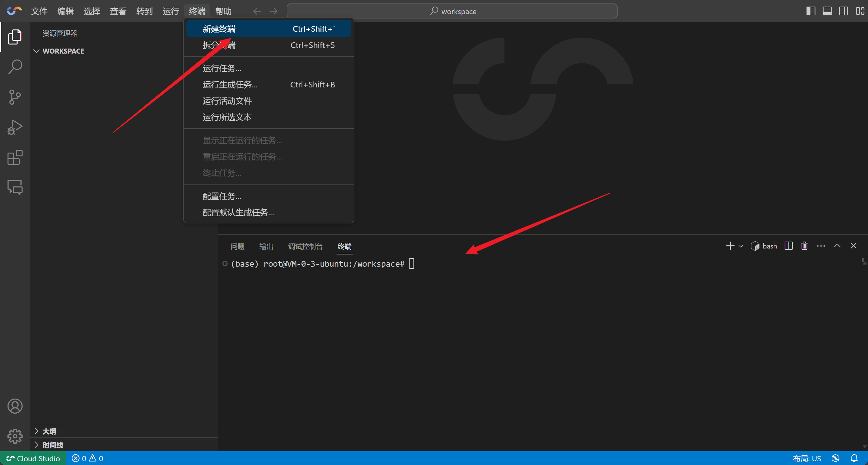Toggle primary sidebar visibility in title bar
This screenshot has width=868, height=465.
[x=811, y=11]
